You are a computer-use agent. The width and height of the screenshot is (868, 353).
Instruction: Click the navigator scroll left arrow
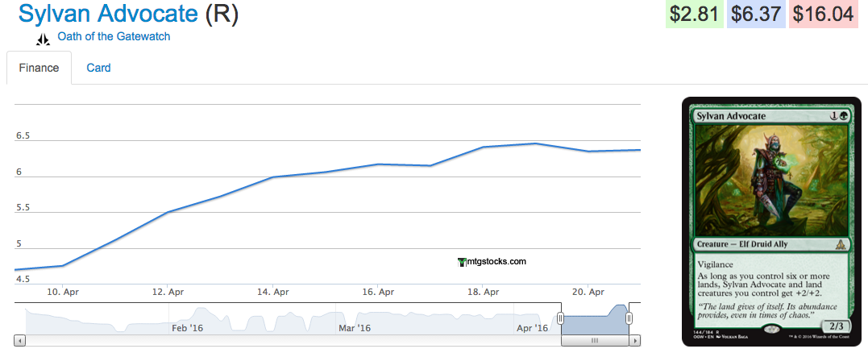[x=20, y=341]
